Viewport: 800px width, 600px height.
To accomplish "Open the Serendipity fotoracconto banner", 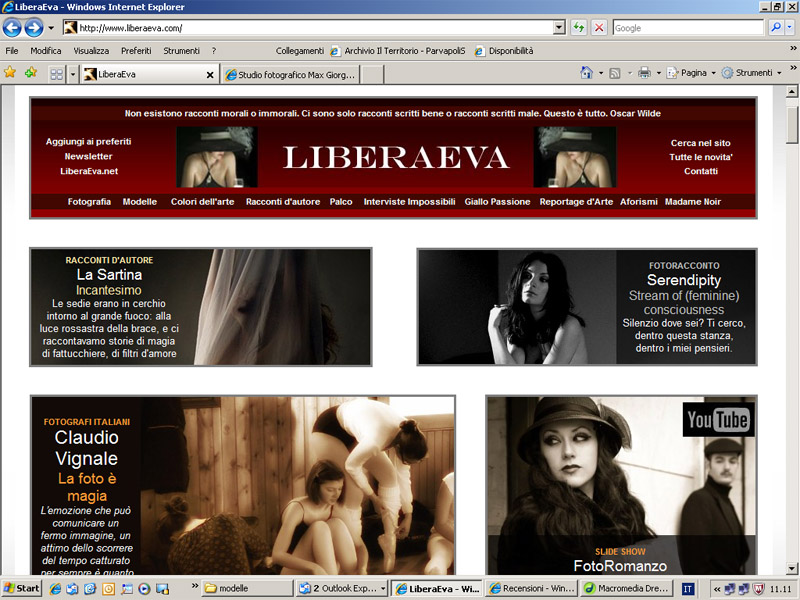I will click(587, 307).
